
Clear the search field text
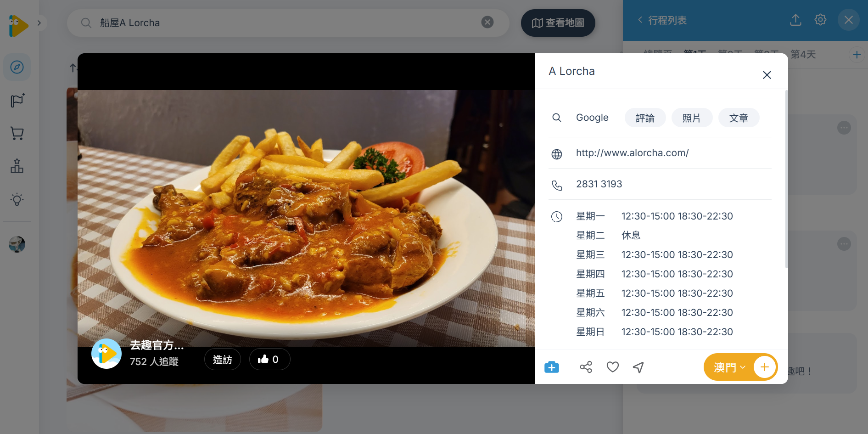487,22
